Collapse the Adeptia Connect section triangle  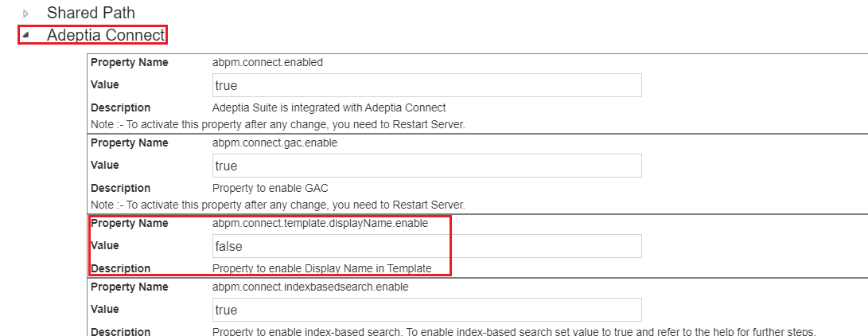click(25, 35)
